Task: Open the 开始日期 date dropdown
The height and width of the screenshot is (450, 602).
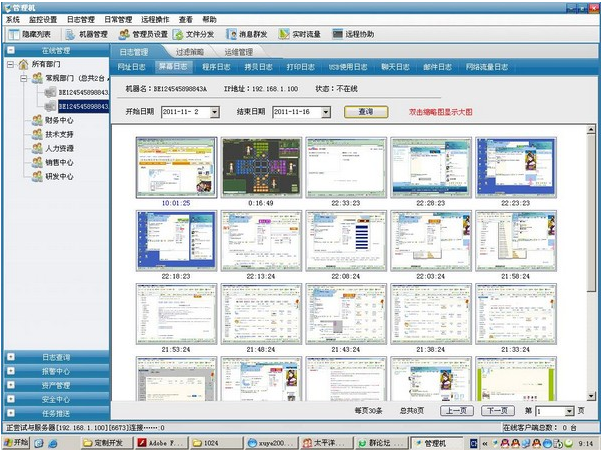Action: 215,112
